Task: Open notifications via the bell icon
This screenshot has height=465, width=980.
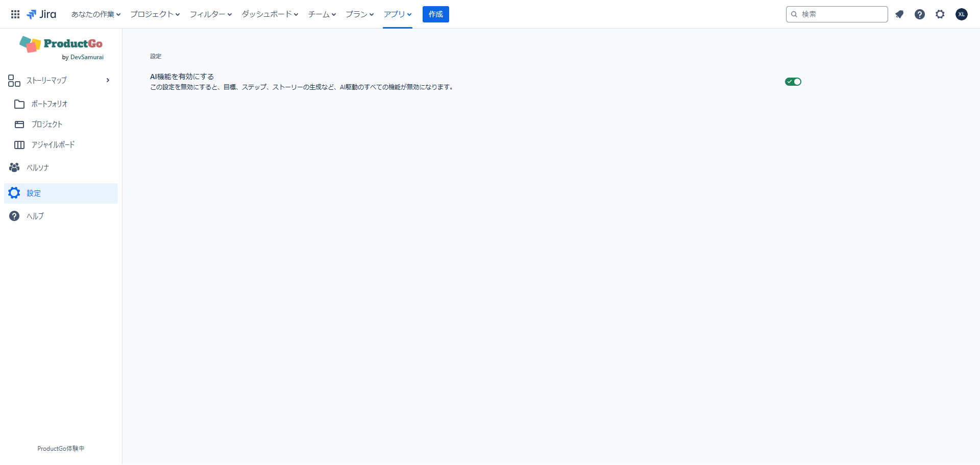Action: [x=899, y=14]
